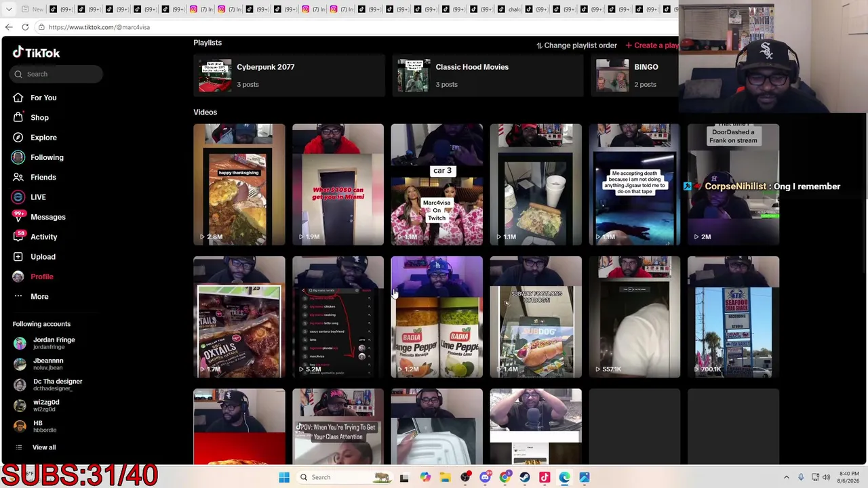Open File Explorer from the taskbar
Image resolution: width=868 pixels, height=488 pixels.
pos(445,477)
